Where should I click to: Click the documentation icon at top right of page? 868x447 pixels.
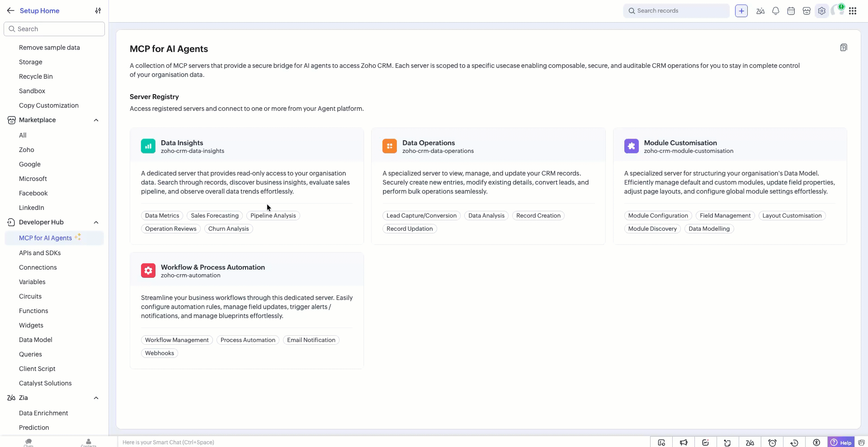click(x=844, y=48)
